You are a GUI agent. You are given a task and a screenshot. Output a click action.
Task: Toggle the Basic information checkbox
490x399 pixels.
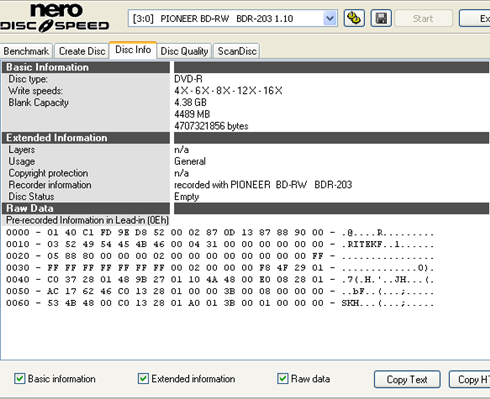click(20, 379)
